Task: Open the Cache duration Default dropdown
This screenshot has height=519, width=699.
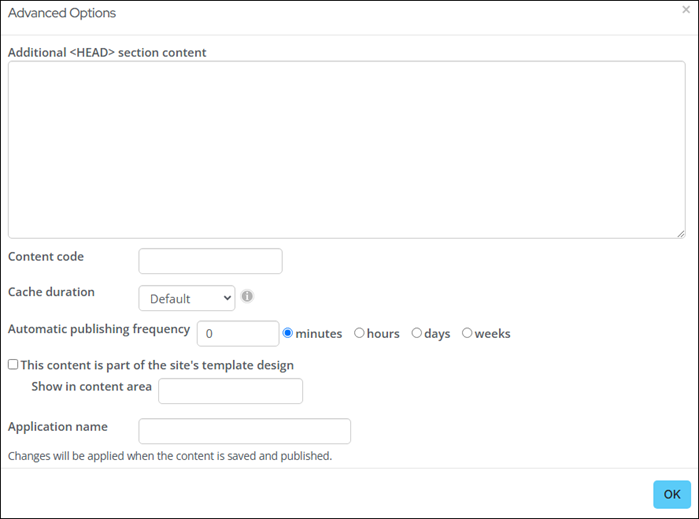Action: pos(187,298)
